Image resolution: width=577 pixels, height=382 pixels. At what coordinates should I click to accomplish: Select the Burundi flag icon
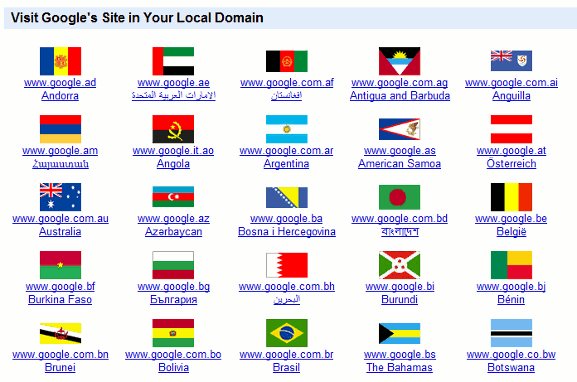click(399, 265)
